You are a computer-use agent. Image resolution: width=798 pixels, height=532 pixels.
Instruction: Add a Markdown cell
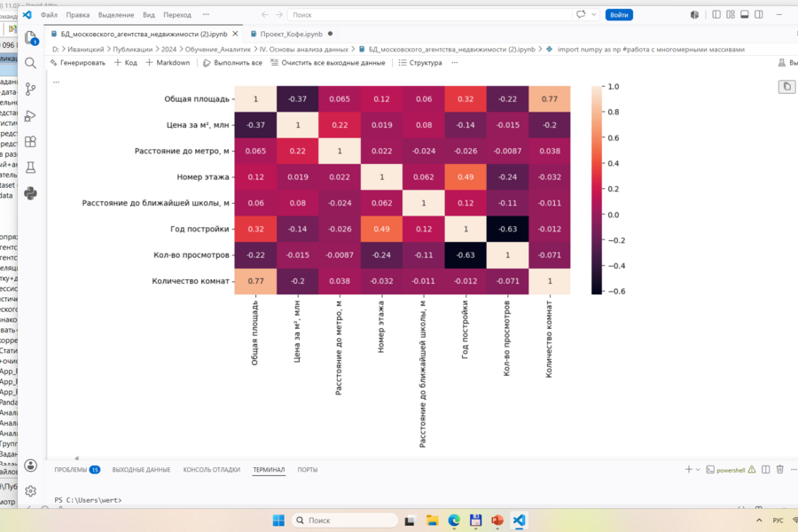tap(168, 63)
